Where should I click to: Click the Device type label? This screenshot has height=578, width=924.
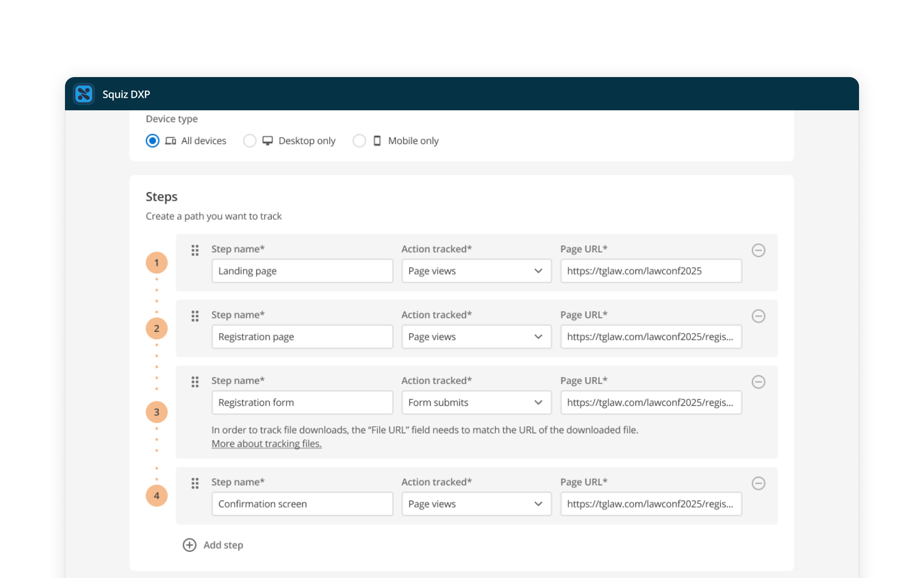point(172,119)
